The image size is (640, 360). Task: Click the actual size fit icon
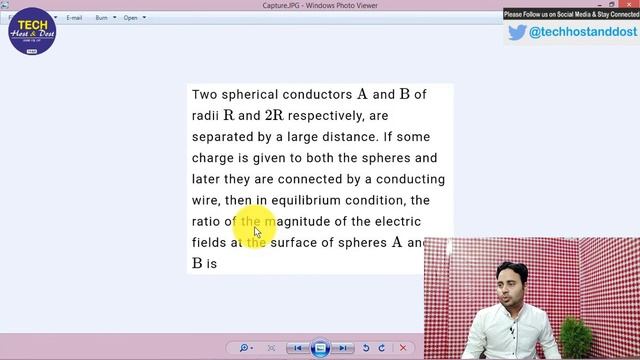[271, 348]
